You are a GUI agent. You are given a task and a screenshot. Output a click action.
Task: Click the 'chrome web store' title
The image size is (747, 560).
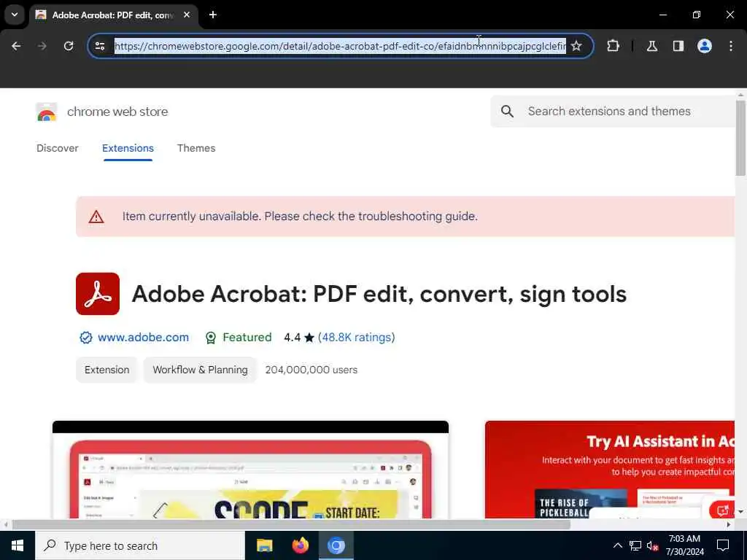[x=117, y=112]
